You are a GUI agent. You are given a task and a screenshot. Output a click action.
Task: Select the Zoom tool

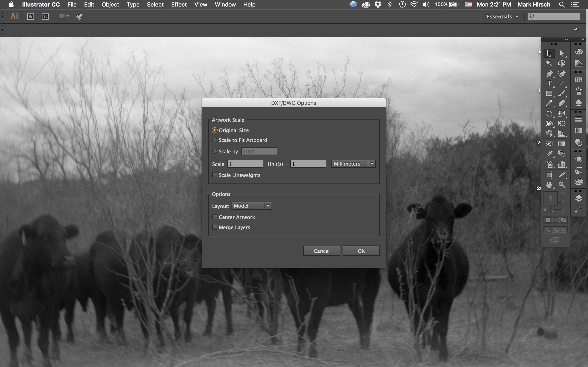click(x=561, y=185)
